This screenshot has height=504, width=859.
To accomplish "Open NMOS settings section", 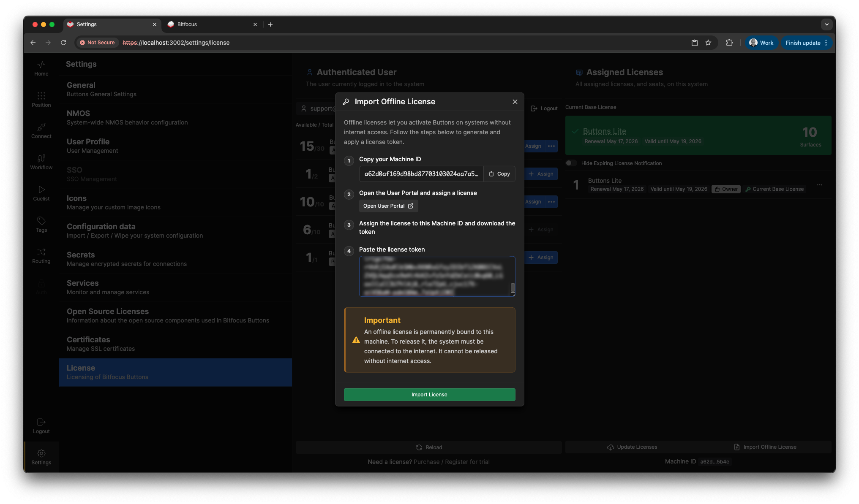I will [175, 118].
